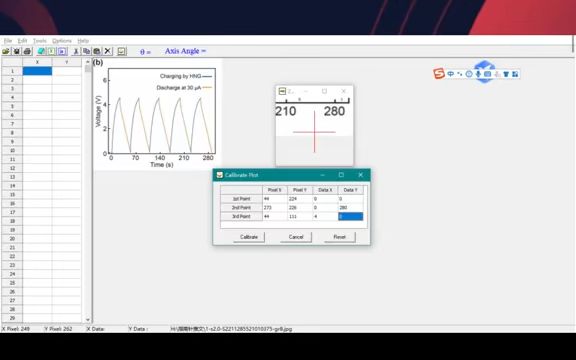This screenshot has width=576, height=360.
Task: Open the Tools menu
Action: pyautogui.click(x=40, y=41)
